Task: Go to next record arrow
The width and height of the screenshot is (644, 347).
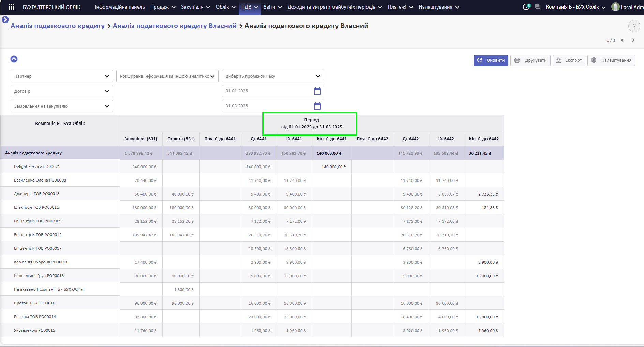Action: 633,40
